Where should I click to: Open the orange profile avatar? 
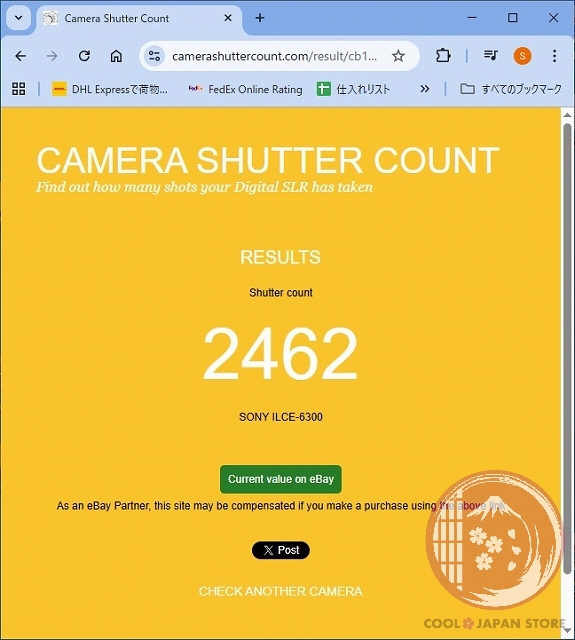pos(522,56)
